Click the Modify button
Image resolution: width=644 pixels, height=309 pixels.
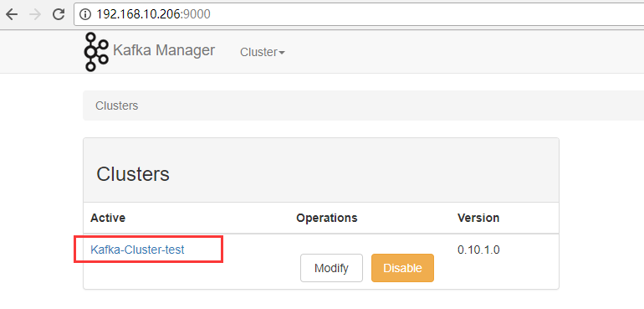point(331,268)
